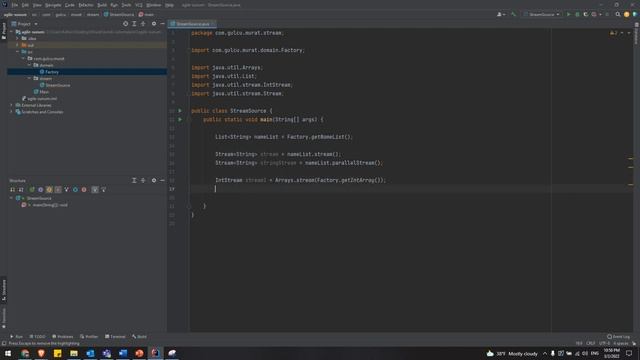Run StreamSource with green play button
The width and height of the screenshot is (640, 360).
(569, 14)
